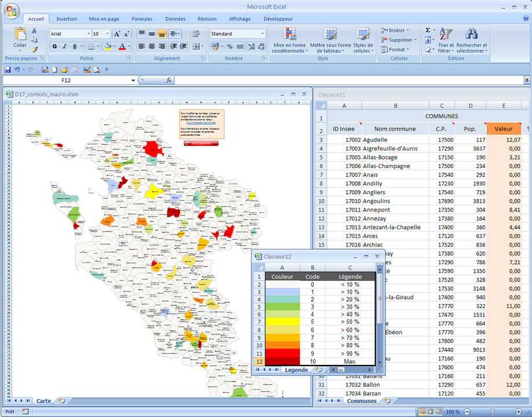Open the Arial font name dropdown
532x417 pixels.
89,34
